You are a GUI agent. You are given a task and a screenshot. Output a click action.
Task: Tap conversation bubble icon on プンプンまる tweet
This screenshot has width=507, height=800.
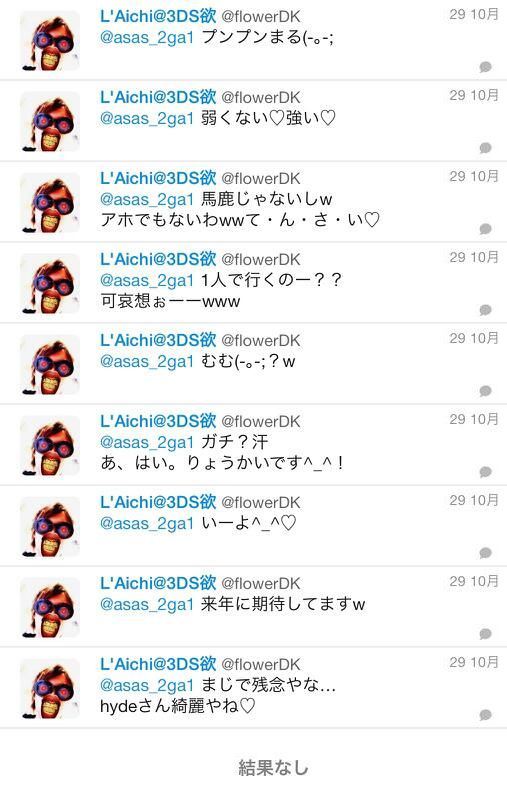pos(486,67)
